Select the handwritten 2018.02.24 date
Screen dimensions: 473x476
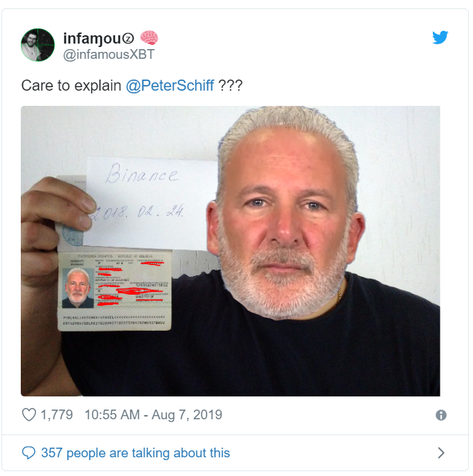click(x=138, y=211)
